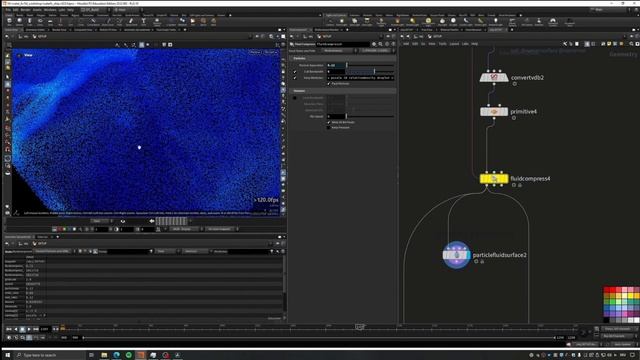Pick the first red swatch in color palette
The image size is (640, 360).
coord(607,290)
